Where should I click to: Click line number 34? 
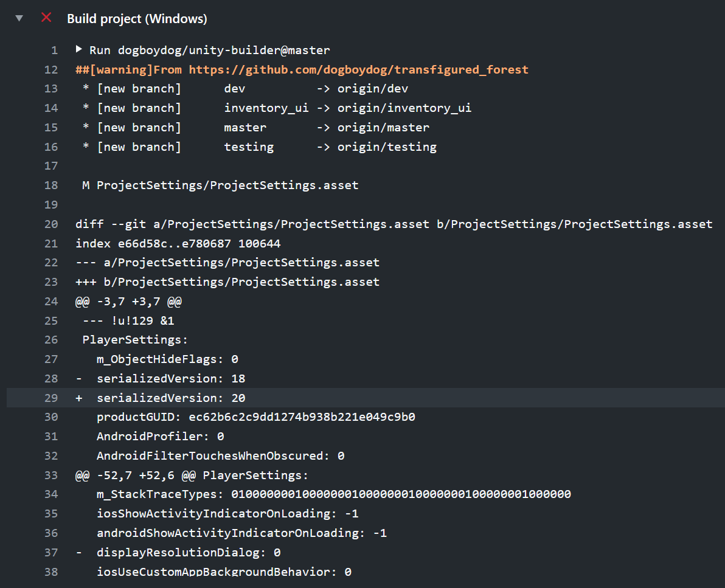51,494
